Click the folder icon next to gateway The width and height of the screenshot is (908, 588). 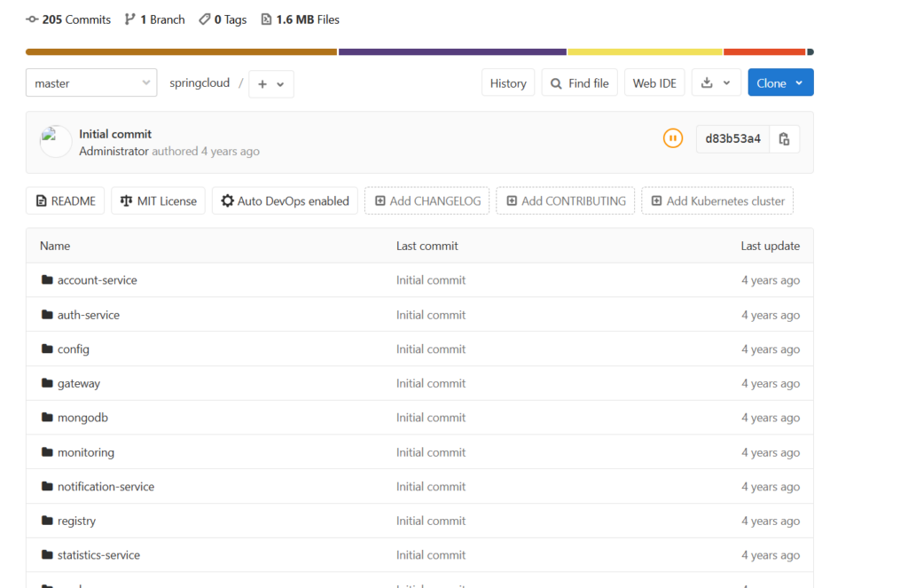click(x=47, y=383)
